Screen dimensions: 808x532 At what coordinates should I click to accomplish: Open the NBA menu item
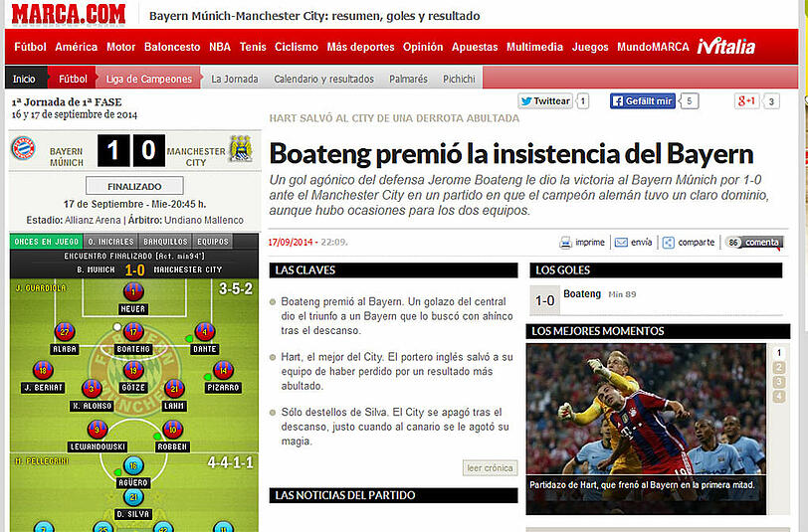click(220, 47)
